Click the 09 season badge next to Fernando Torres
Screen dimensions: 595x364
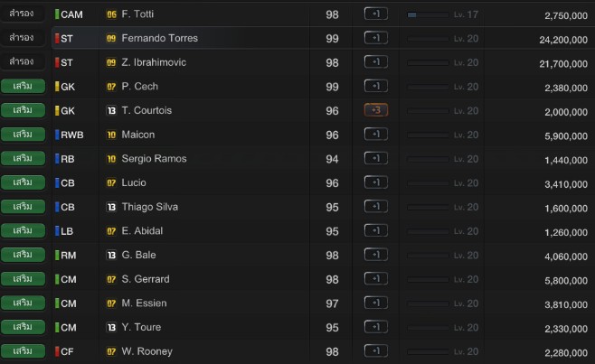point(111,39)
